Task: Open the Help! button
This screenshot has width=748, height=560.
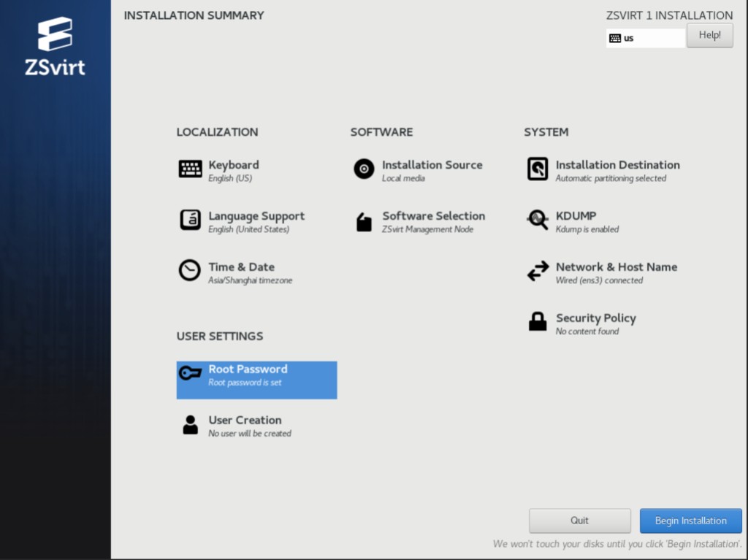Action: (x=710, y=35)
